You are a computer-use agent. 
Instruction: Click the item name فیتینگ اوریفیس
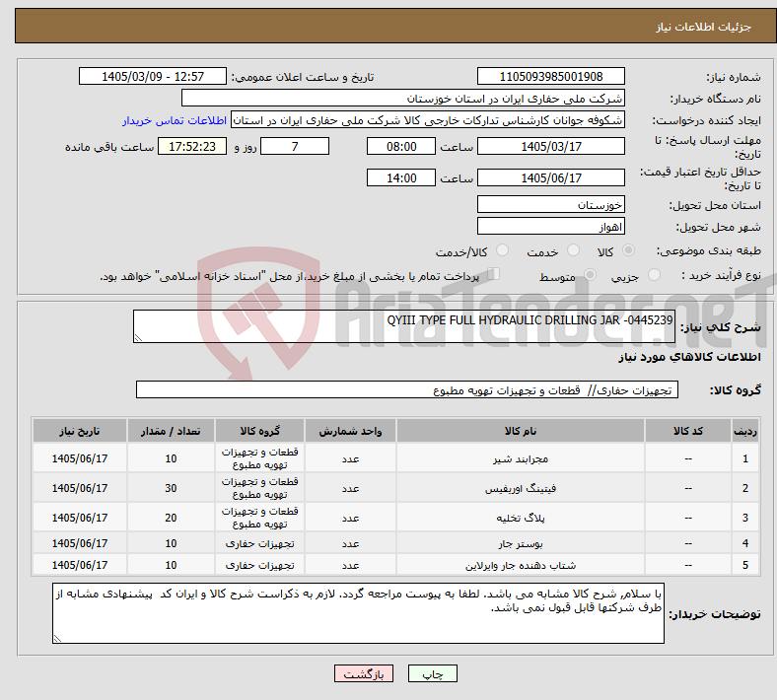[x=521, y=488]
